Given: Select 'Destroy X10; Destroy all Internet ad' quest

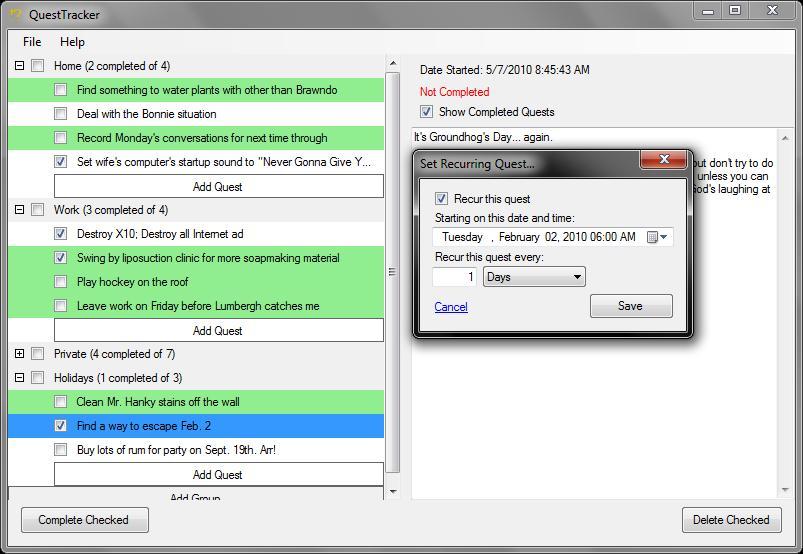Looking at the screenshot, I should pyautogui.click(x=160, y=233).
